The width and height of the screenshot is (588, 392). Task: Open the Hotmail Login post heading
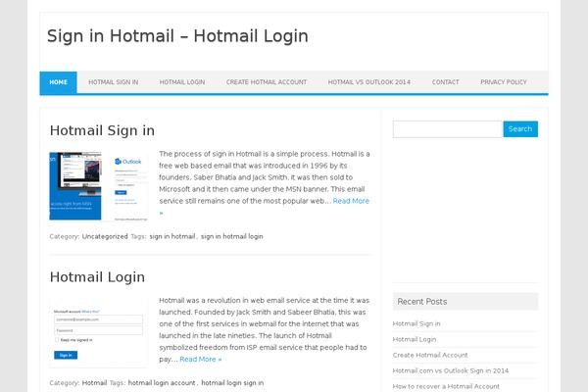97,277
